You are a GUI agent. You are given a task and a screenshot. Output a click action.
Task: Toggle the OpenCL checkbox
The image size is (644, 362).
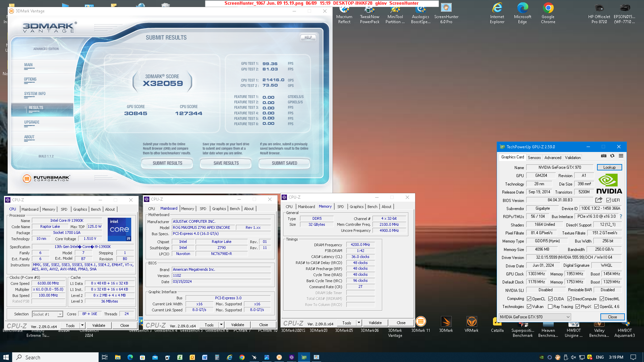[529, 299]
